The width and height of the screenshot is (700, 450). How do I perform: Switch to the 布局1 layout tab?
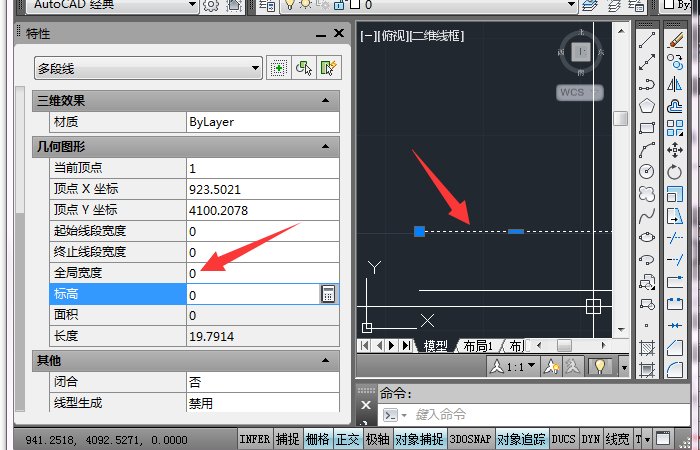(477, 346)
